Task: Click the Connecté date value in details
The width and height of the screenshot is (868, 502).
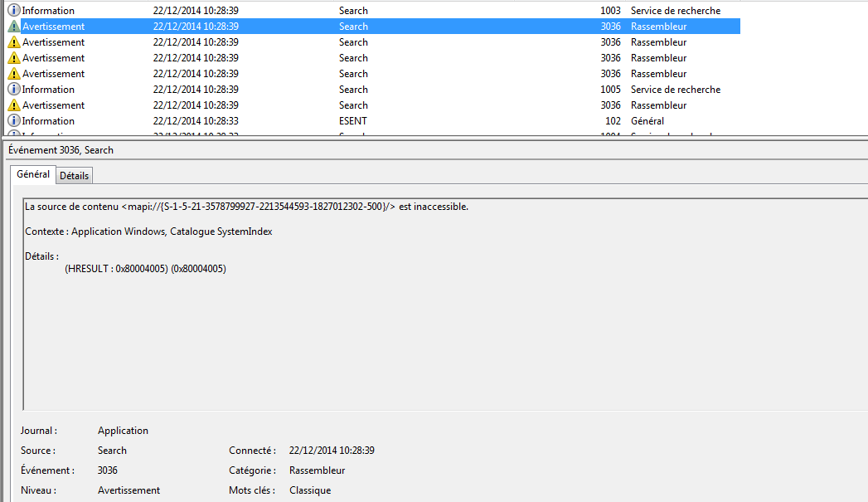Action: [332, 451]
